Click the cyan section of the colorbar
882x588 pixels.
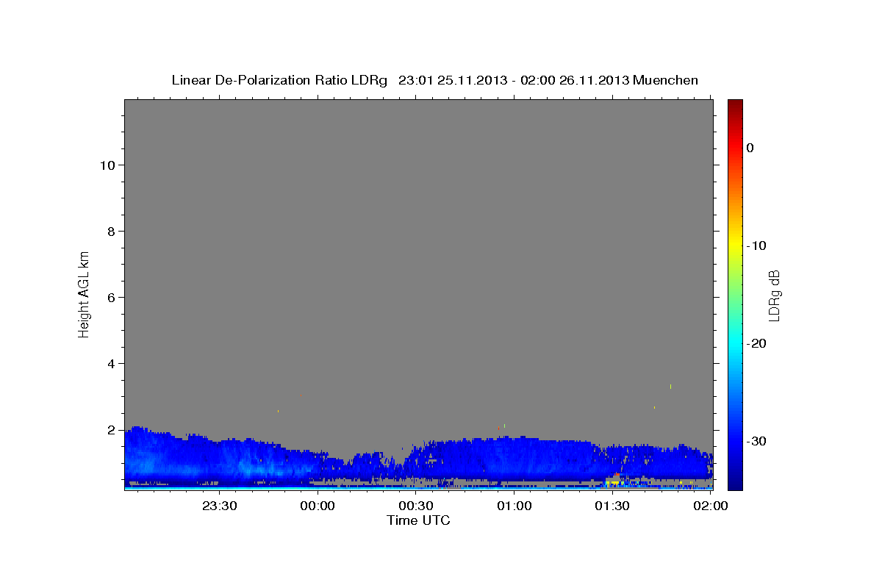coord(735,344)
